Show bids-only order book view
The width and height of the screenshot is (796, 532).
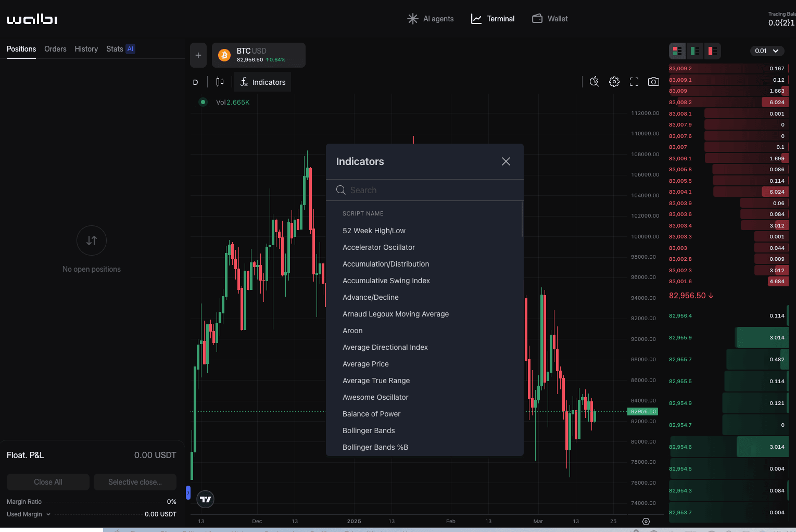coord(695,50)
